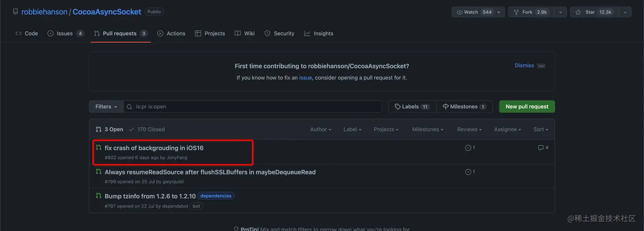The width and height of the screenshot is (644, 231).
Task: Follow the 'issue' link in the banner
Action: 305,78
